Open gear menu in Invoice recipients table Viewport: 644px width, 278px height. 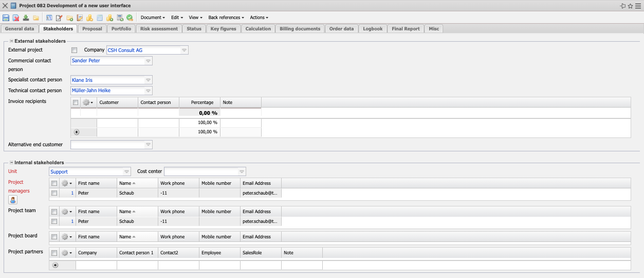coord(88,102)
